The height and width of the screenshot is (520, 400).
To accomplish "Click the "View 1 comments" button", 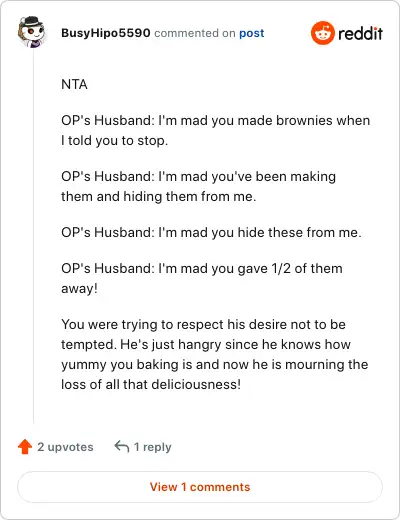I will [200, 487].
